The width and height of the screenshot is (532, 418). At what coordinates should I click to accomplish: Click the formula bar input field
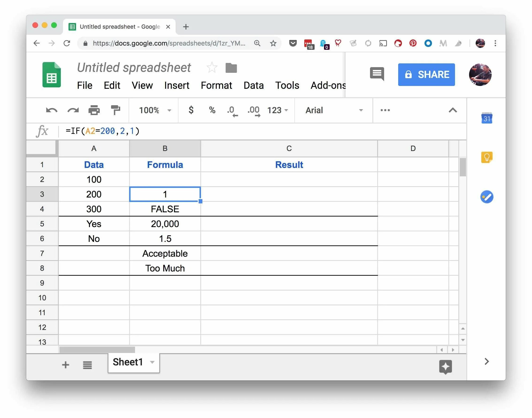point(245,131)
